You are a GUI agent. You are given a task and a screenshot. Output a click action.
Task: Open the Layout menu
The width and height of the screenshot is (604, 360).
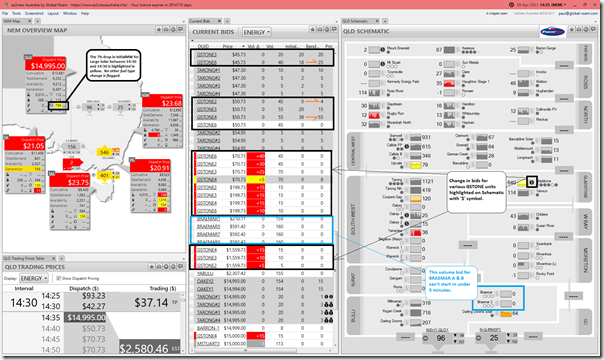[53, 13]
